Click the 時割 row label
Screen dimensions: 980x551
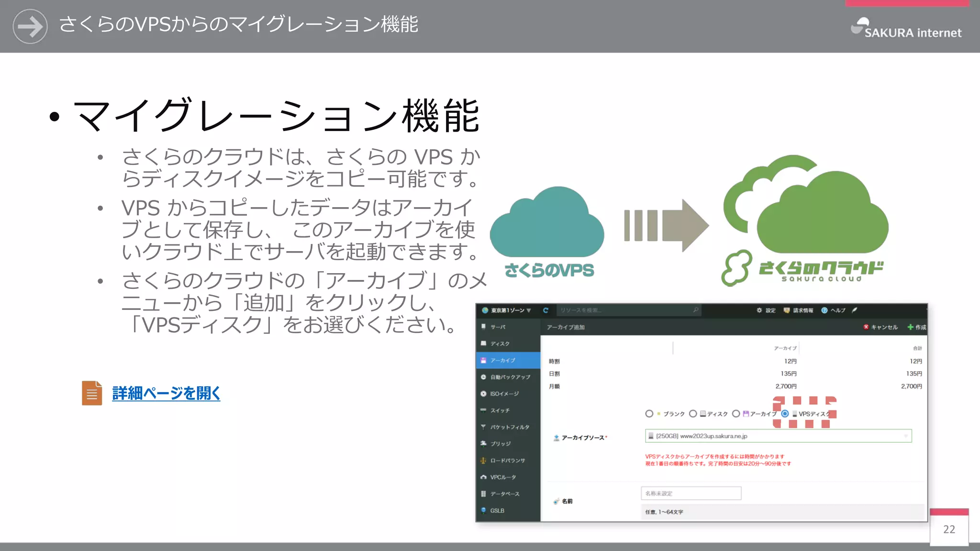[554, 361]
